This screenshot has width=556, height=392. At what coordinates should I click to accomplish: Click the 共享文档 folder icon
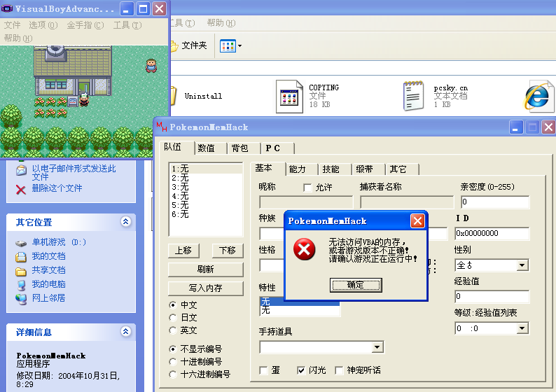coord(21,272)
